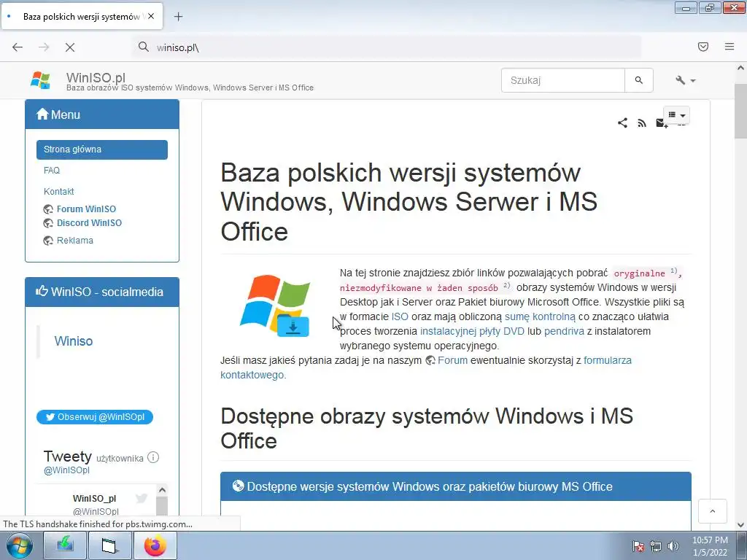This screenshot has width=747, height=560.
Task: Click the originalne footnote 1 marker
Action: tap(673, 271)
